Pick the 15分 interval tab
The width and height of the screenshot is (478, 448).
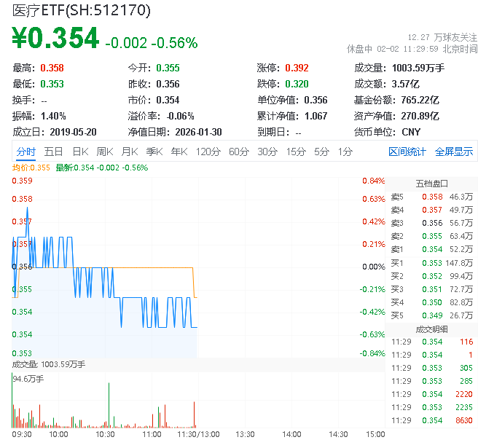pyautogui.click(x=296, y=152)
